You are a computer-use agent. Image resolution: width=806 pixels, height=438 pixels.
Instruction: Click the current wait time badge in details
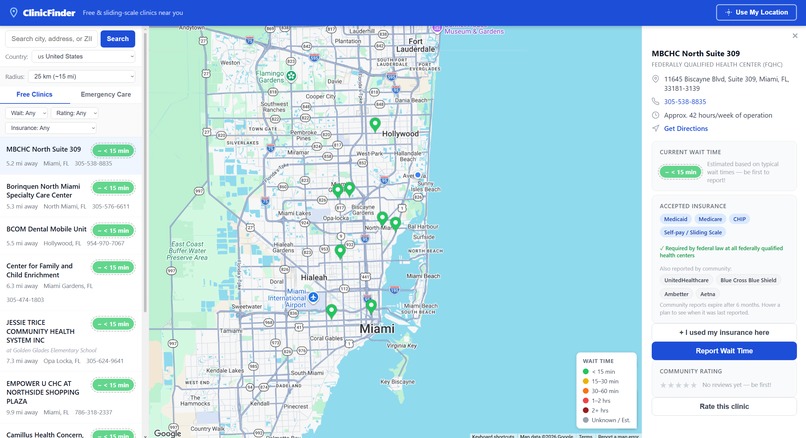(x=680, y=172)
